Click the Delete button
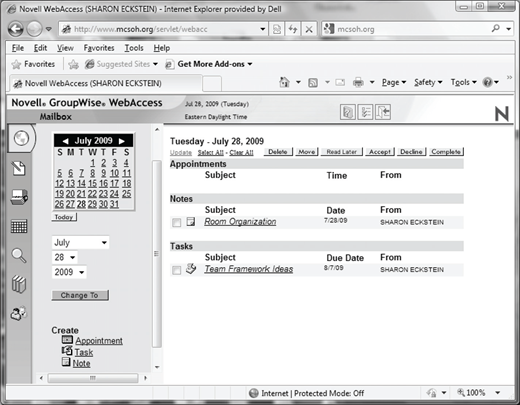This screenshot has width=520, height=405. [x=278, y=152]
